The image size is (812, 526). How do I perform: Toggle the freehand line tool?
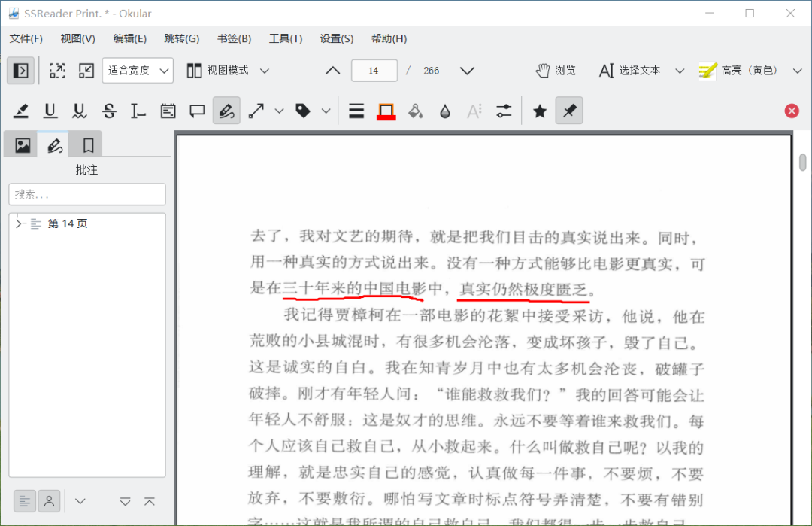tap(226, 111)
